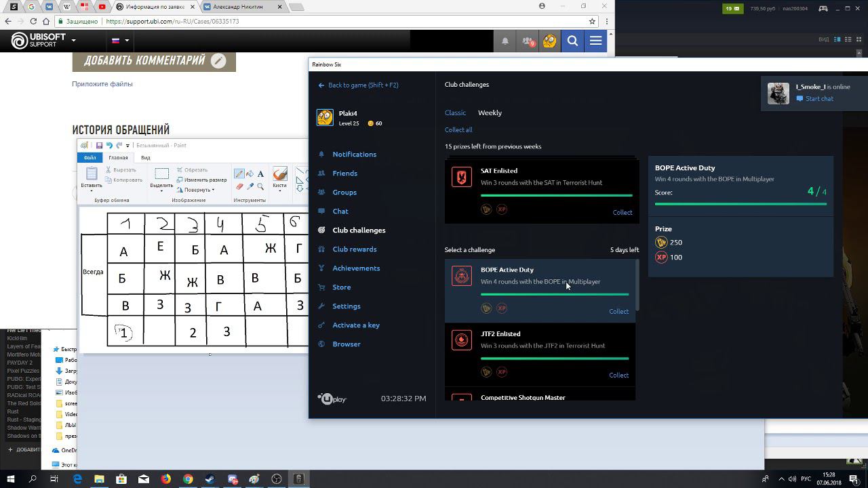The image size is (868, 488).
Task: Click the Ubisoft Support logo
Action: click(38, 41)
